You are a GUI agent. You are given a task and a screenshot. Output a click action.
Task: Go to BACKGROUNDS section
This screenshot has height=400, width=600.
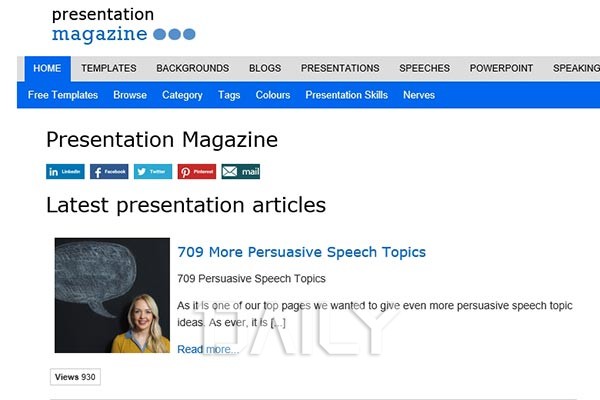192,69
